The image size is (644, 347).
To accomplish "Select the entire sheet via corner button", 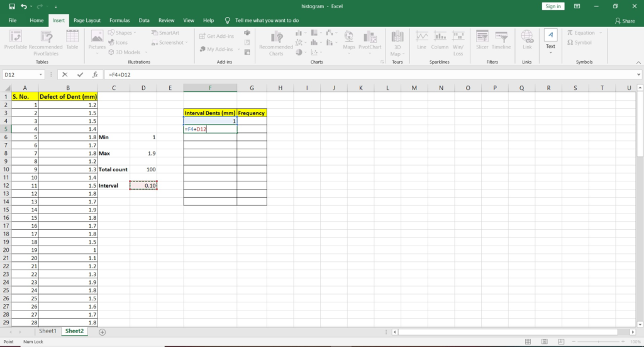I will coord(7,88).
